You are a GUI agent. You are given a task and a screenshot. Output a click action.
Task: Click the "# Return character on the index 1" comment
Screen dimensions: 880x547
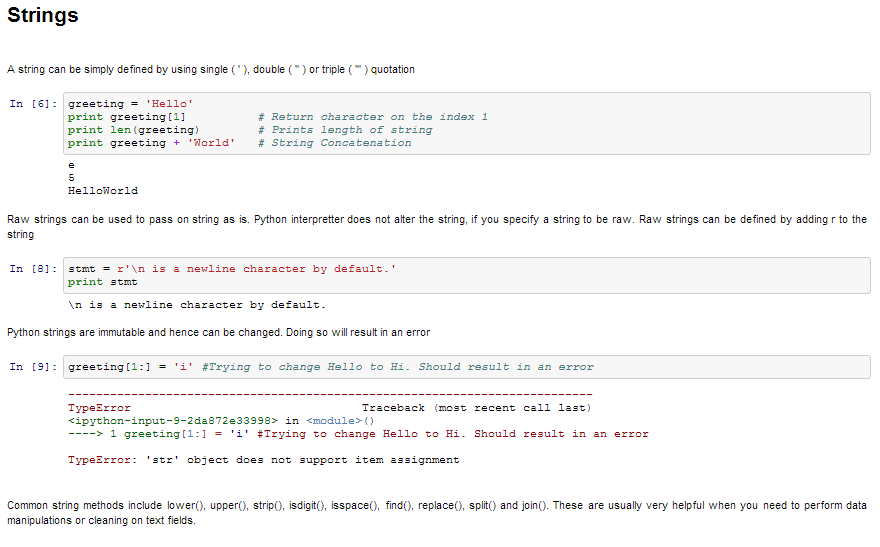(x=372, y=117)
